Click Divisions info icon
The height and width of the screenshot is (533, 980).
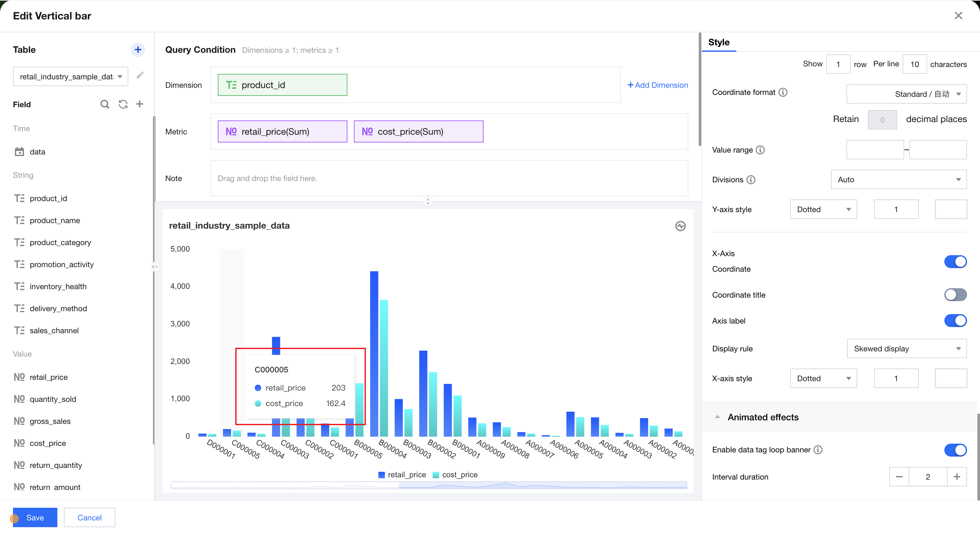point(751,179)
